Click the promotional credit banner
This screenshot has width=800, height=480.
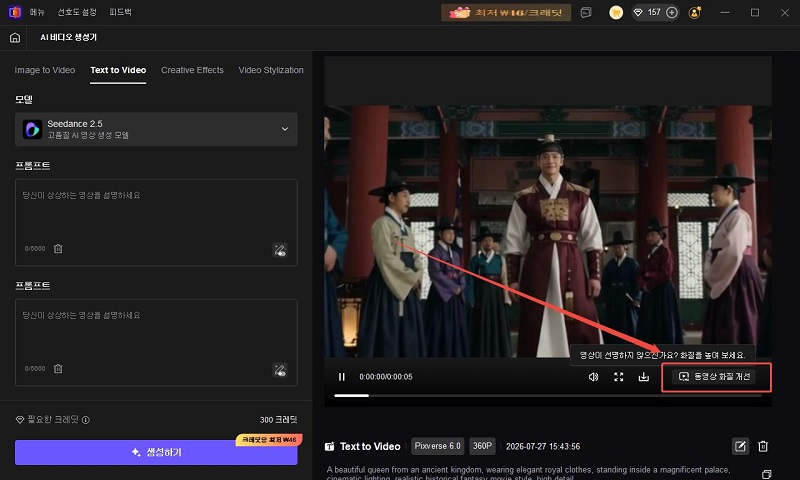tap(506, 13)
